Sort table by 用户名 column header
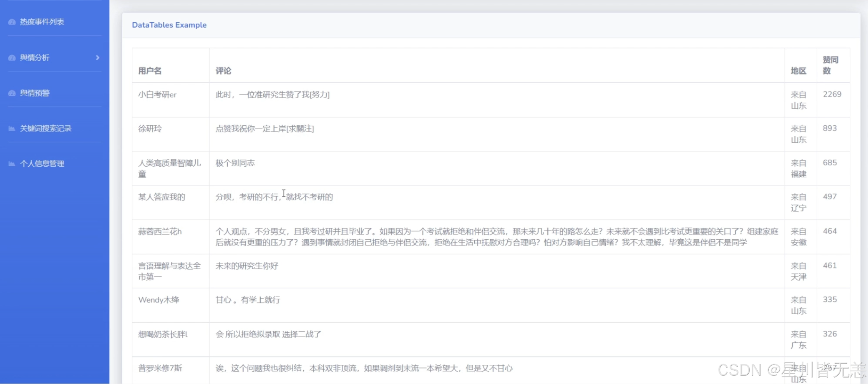 point(150,71)
